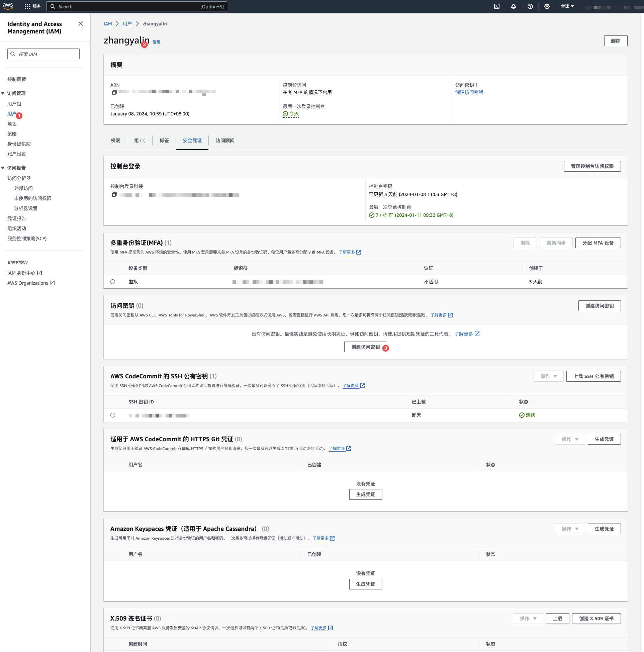Open the notifications bell
Image resolution: width=644 pixels, height=652 pixels.
coord(514,6)
